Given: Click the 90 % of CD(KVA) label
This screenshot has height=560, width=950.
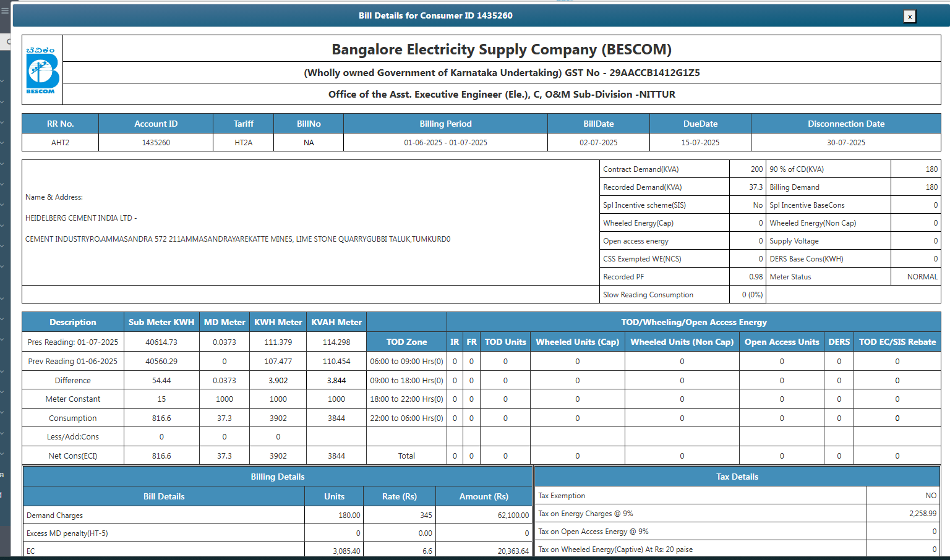Looking at the screenshot, I should click(797, 169).
